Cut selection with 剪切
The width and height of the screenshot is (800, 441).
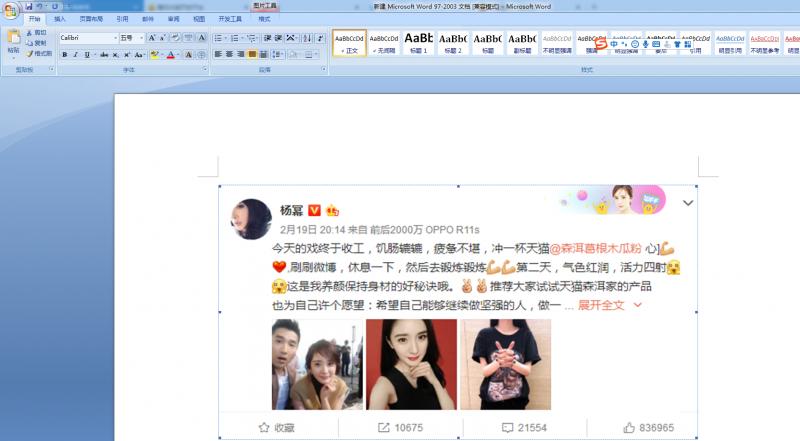36,33
